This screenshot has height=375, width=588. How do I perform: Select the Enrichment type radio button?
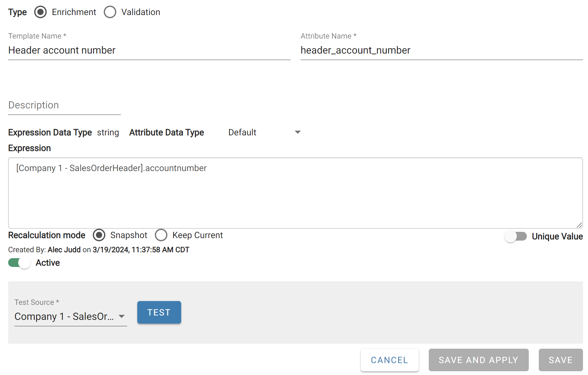click(x=40, y=12)
